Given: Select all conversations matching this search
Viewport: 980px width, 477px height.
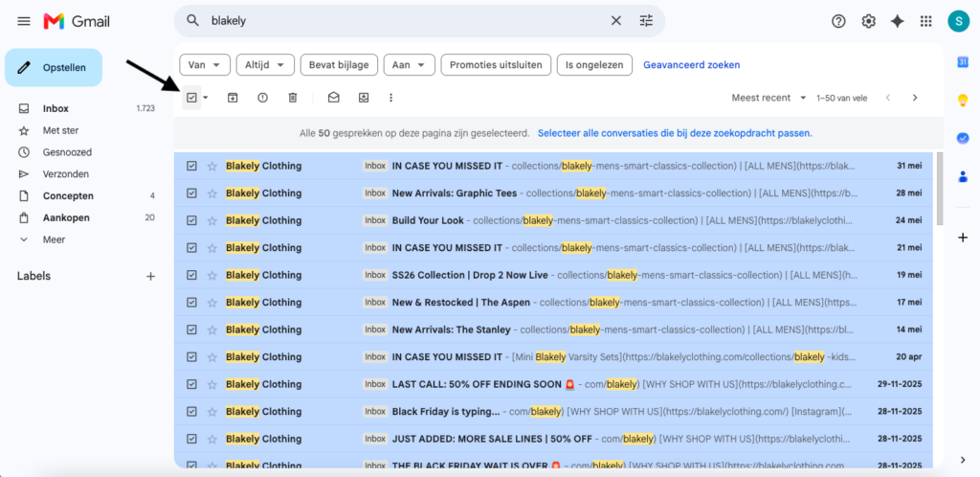Looking at the screenshot, I should [x=675, y=133].
